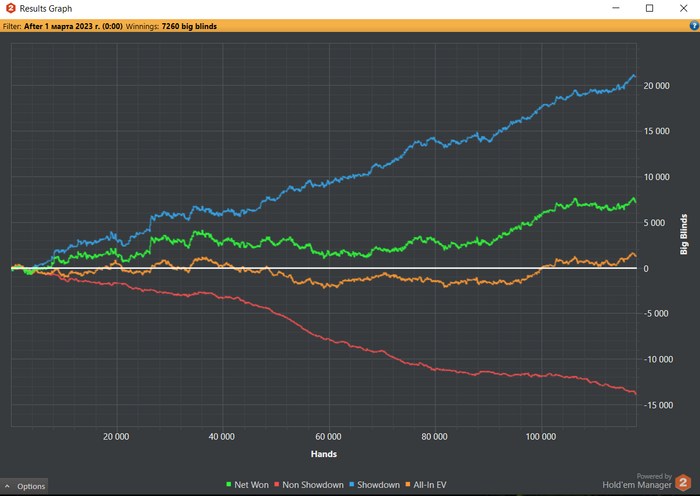Toggle the Showdown legend entry
The image size is (700, 496).
(x=375, y=485)
